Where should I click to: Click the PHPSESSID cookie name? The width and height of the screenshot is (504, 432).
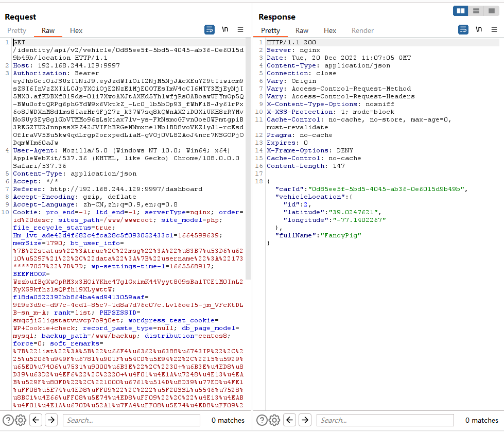pyautogui.click(x=118, y=313)
